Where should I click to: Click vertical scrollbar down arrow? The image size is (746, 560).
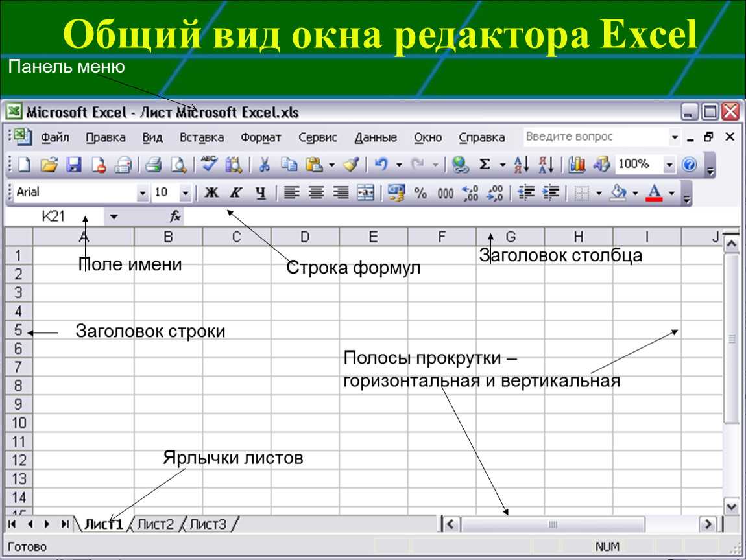(731, 506)
